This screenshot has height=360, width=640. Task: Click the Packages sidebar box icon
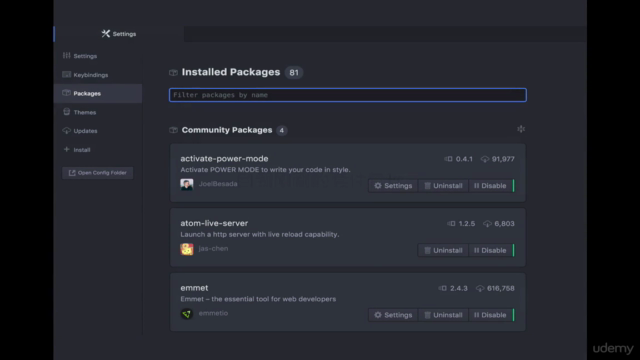pyautogui.click(x=67, y=93)
